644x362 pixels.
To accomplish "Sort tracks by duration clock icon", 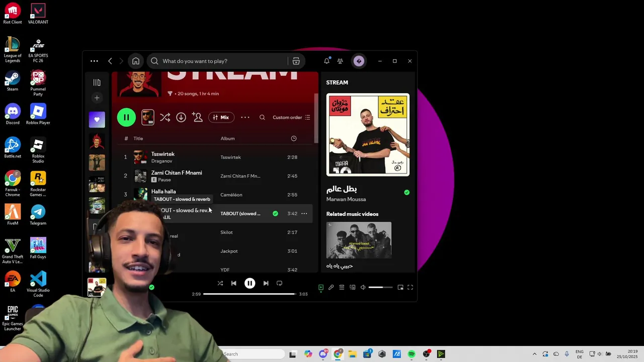I will pyautogui.click(x=294, y=138).
